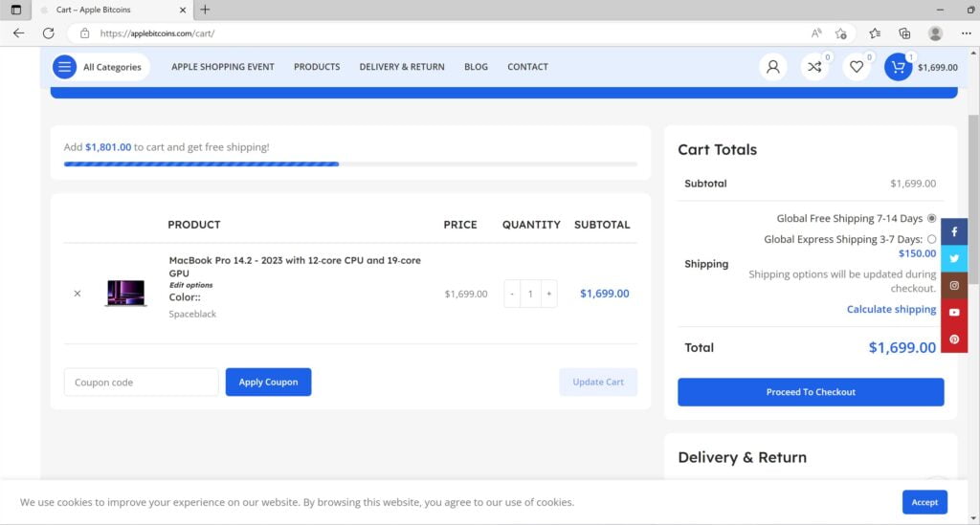The width and height of the screenshot is (980, 525).
Task: Go back with the browser back arrow
Action: [19, 33]
